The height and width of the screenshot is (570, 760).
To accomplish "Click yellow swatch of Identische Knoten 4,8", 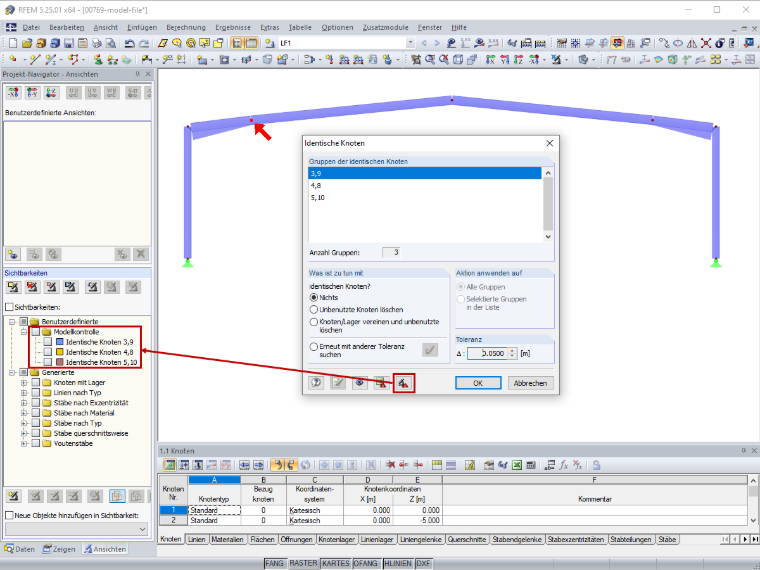I will (x=60, y=352).
